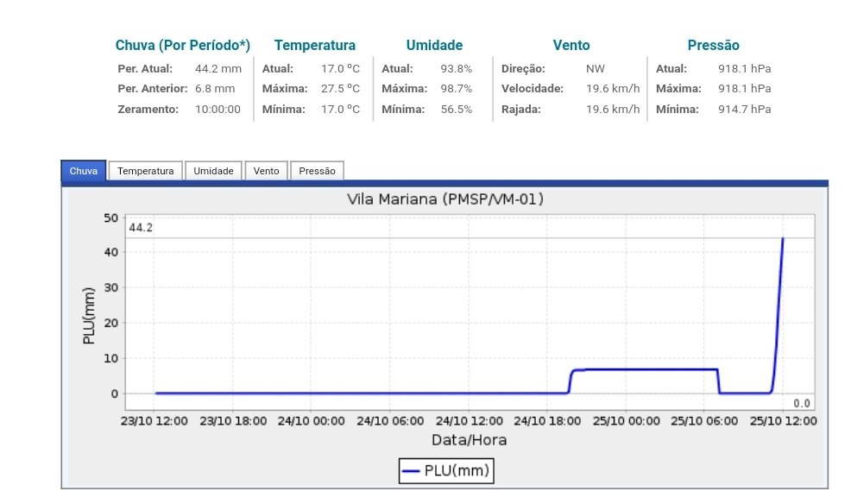The width and height of the screenshot is (851, 504).
Task: Select the Zeramento 10:00:00 value
Action: click(217, 110)
